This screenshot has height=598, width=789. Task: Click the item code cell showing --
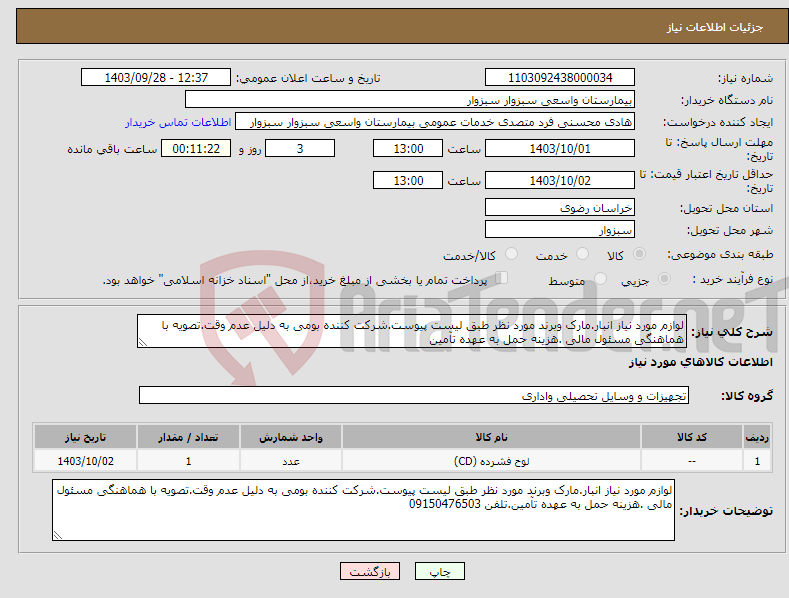pyautogui.click(x=692, y=461)
